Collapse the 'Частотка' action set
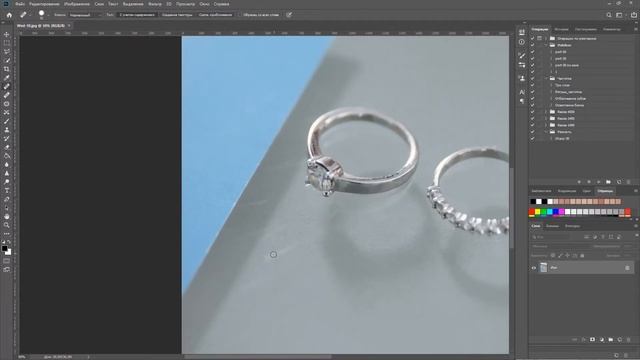The height and width of the screenshot is (360, 640). [x=546, y=78]
